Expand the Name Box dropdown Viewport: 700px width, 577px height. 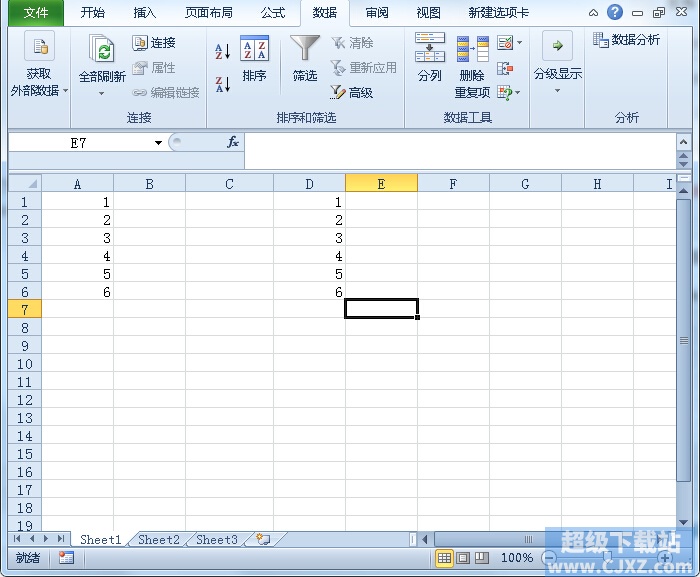point(158,143)
